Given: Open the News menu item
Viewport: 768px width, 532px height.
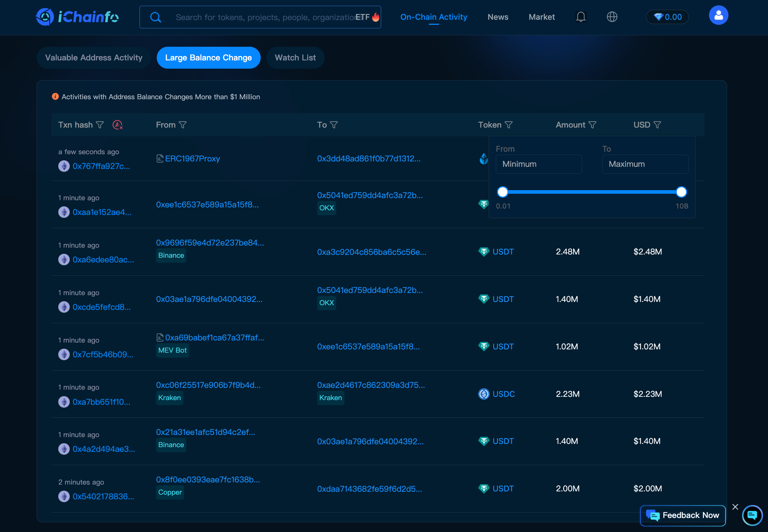Looking at the screenshot, I should [x=498, y=17].
